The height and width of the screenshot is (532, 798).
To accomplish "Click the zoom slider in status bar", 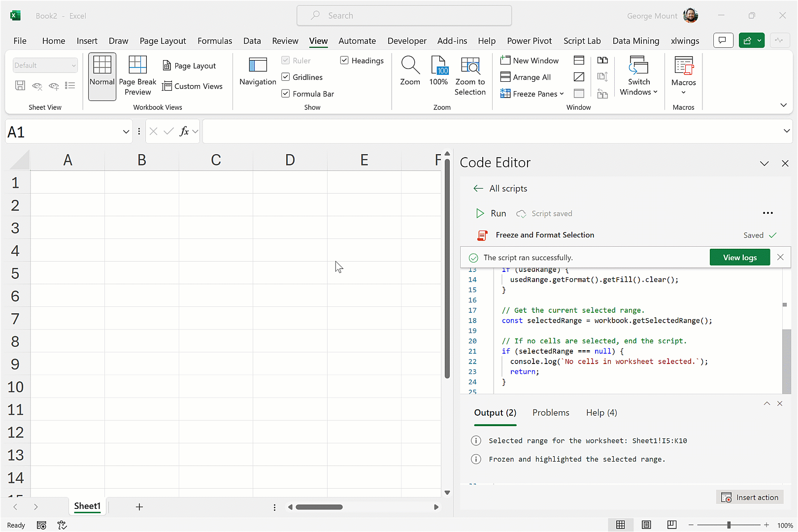I will (x=729, y=525).
